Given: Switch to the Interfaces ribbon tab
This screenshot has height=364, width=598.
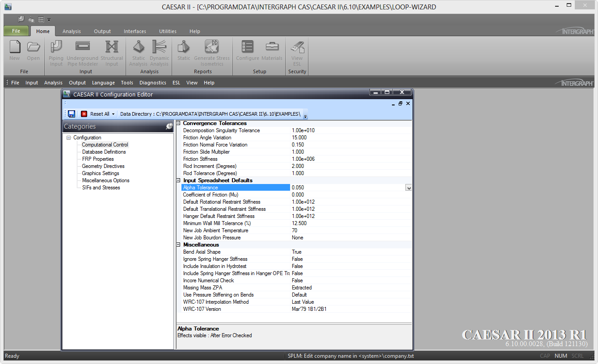Looking at the screenshot, I should tap(135, 31).
